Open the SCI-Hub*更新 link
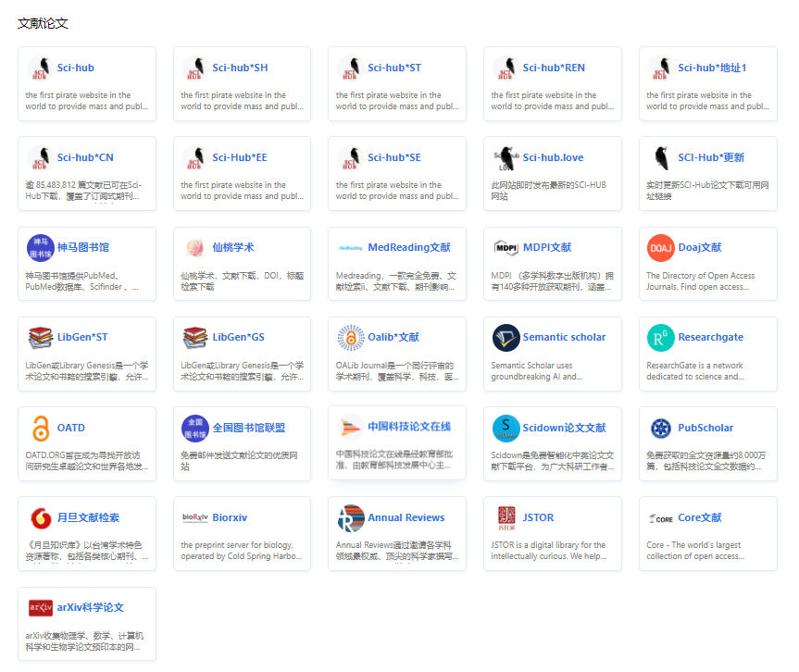The image size is (799, 672). coord(711,157)
